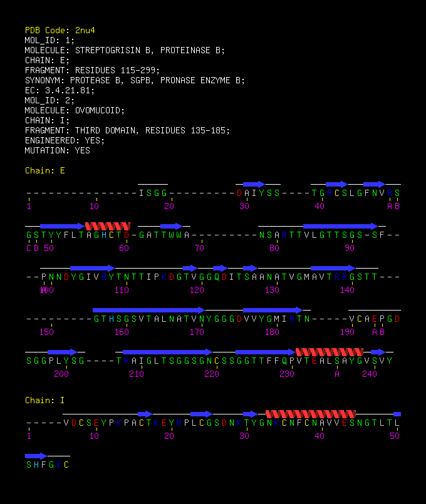
Task: Click residue number 210 label
Action: pos(137,374)
